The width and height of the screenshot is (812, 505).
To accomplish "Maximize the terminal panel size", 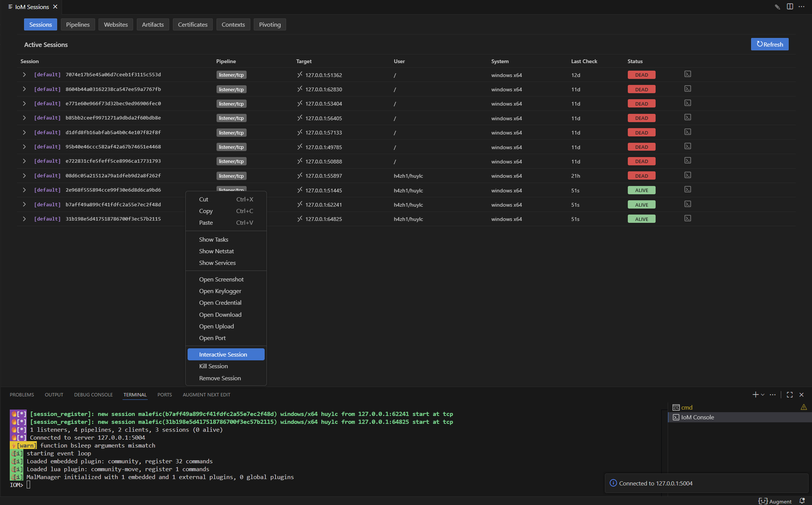I will pyautogui.click(x=790, y=395).
